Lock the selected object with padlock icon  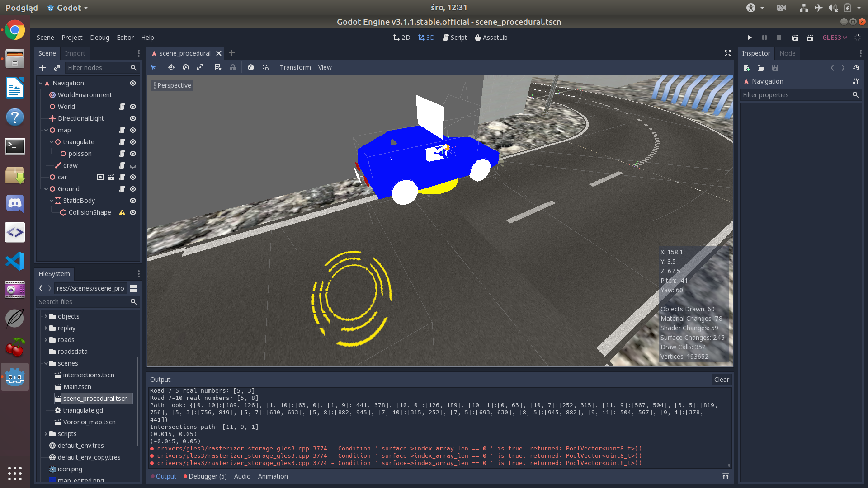(233, 67)
